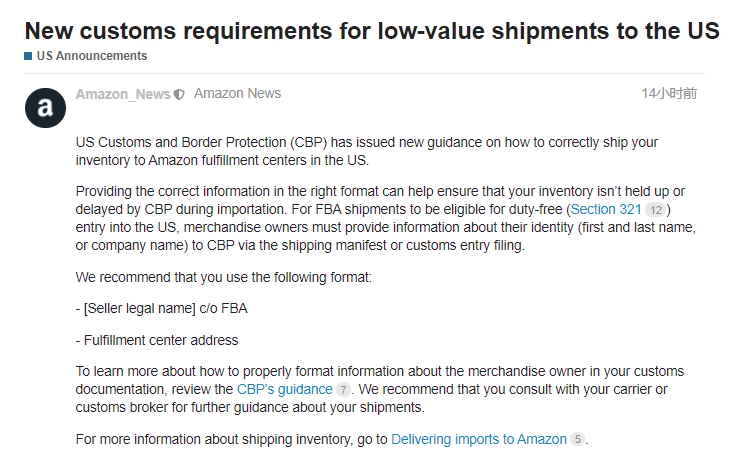
Task: Click the 12 click-count badge after Section 321
Action: point(655,211)
